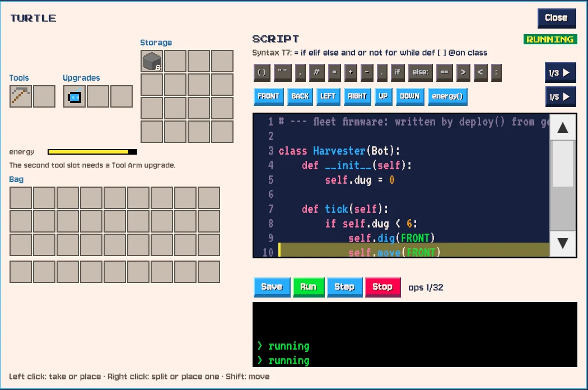Click the empty second tool slot

click(44, 96)
